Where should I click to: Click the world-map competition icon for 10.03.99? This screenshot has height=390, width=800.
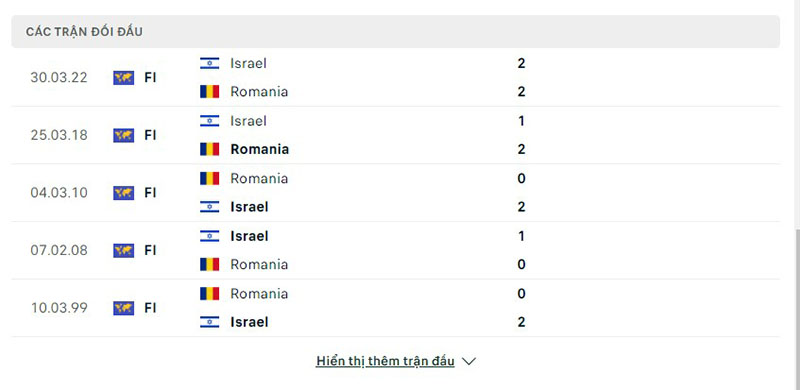click(123, 308)
